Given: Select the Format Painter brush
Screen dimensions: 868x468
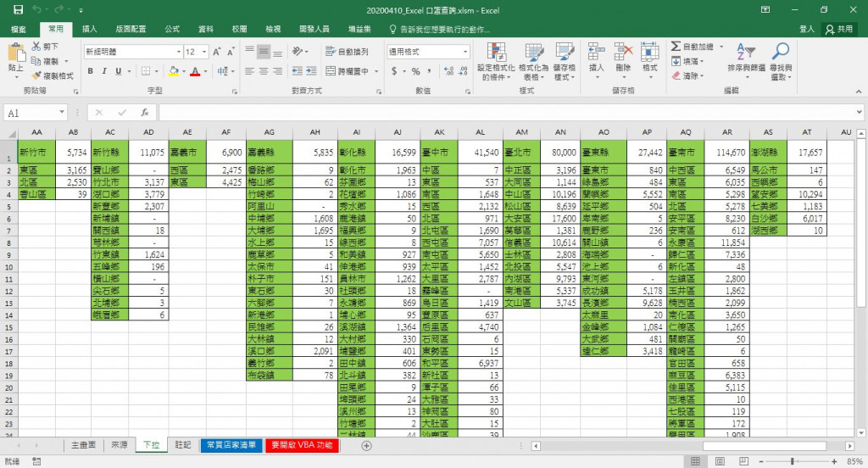Looking at the screenshot, I should coord(36,75).
